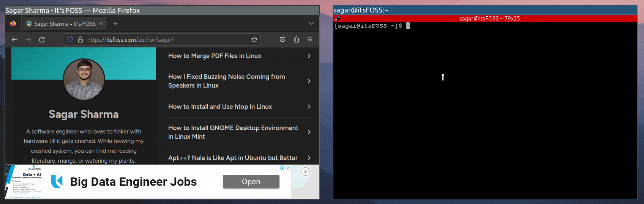This screenshot has width=644, height=204.
Task: Expand the list all tabs dropdown
Action: [311, 24]
